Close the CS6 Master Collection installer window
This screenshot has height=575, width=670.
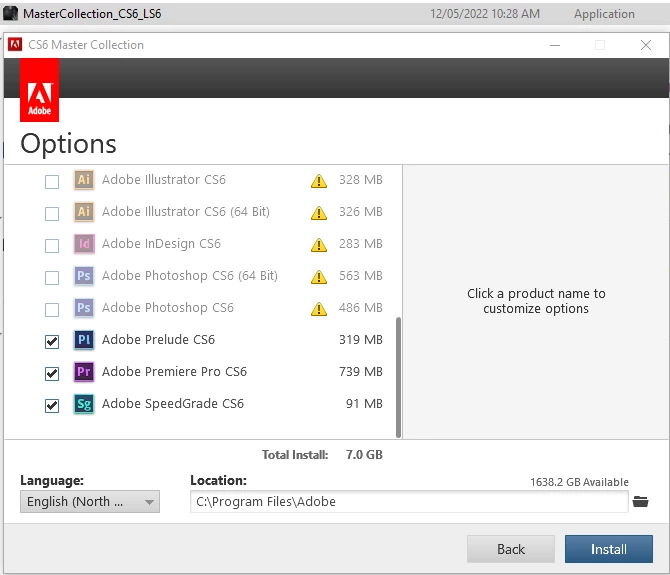[646, 45]
